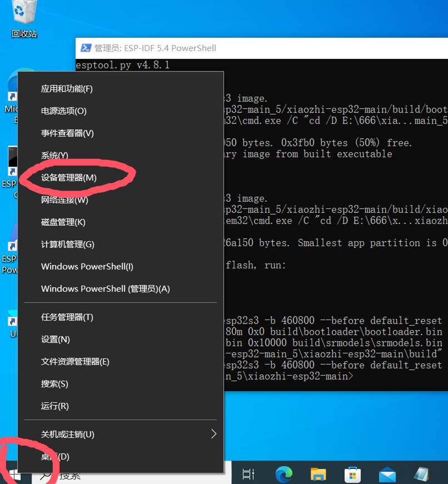Open Microsoft Store from the taskbar
This screenshot has width=448, height=484.
click(x=352, y=474)
